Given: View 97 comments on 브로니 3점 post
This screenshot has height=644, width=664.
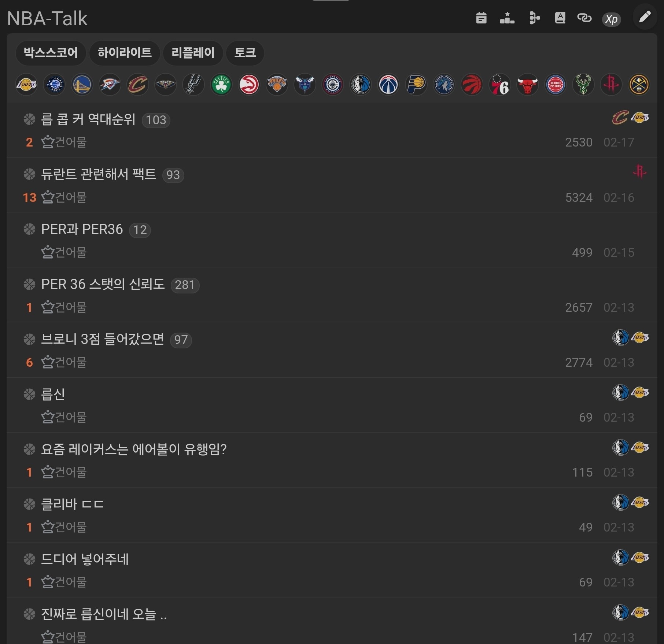Looking at the screenshot, I should [x=181, y=340].
